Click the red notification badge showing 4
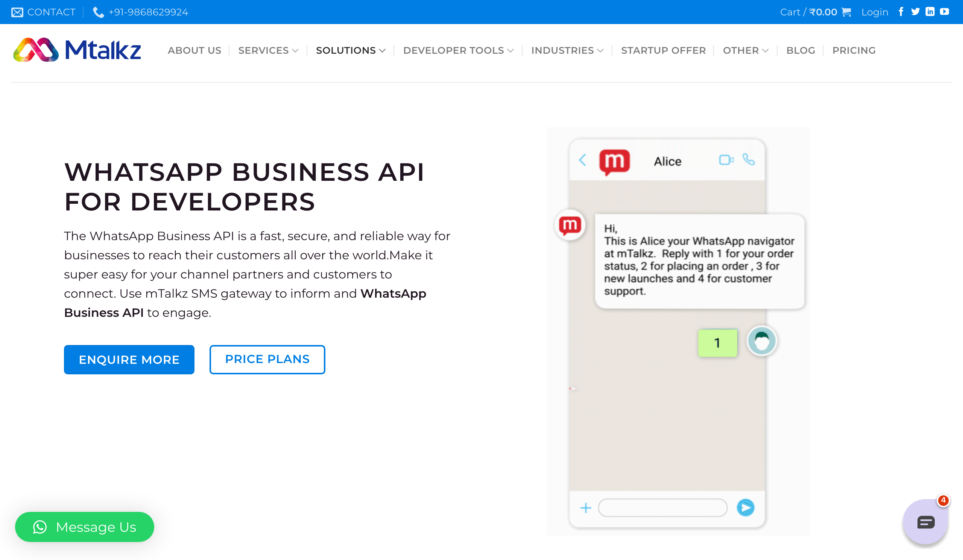 [943, 500]
